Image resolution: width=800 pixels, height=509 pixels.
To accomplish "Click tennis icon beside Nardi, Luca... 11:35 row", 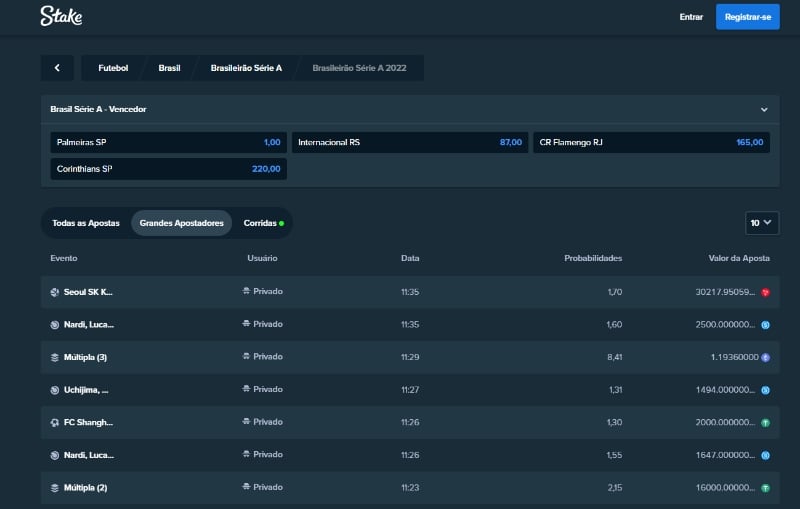I will coord(55,325).
